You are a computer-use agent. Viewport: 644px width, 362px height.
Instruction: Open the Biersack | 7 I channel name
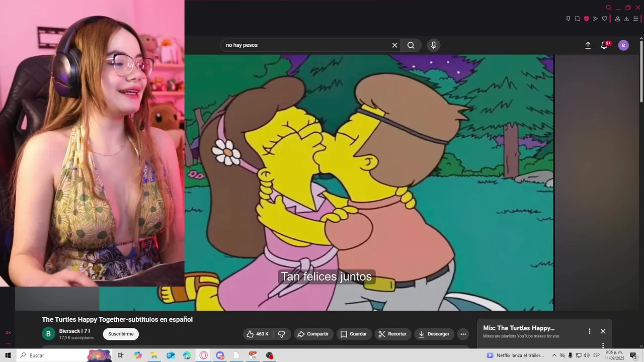(74, 331)
